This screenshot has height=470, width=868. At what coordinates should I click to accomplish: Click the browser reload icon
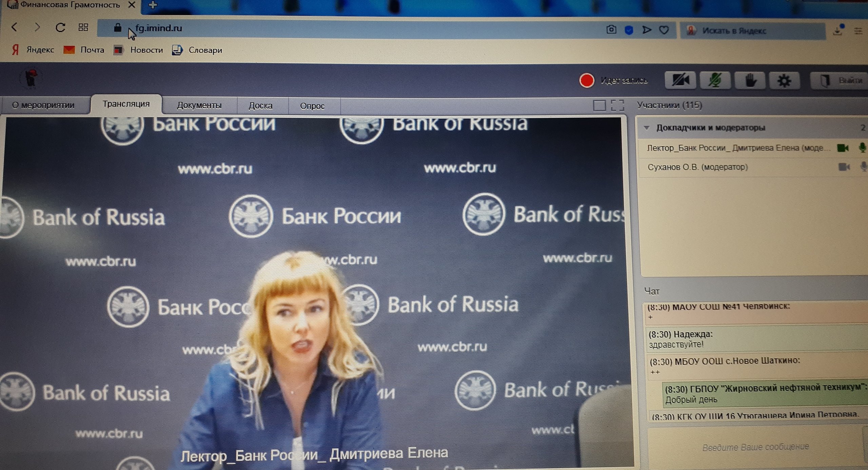[x=60, y=27]
